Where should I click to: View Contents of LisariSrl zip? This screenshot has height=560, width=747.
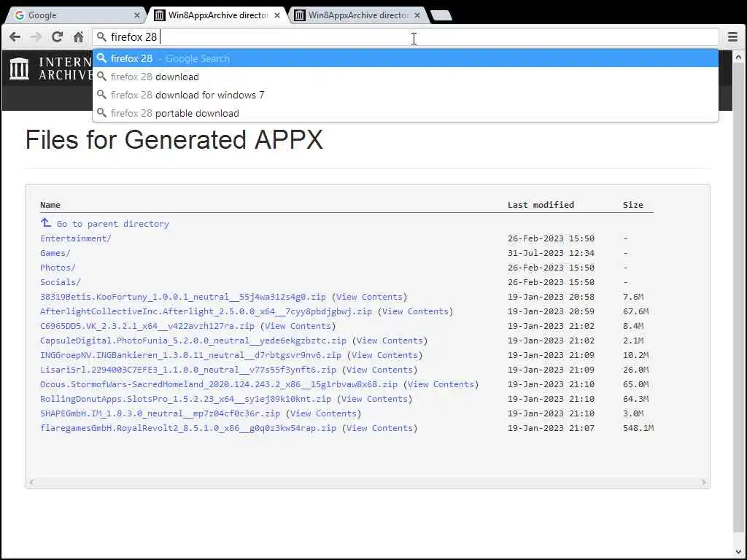[379, 370]
